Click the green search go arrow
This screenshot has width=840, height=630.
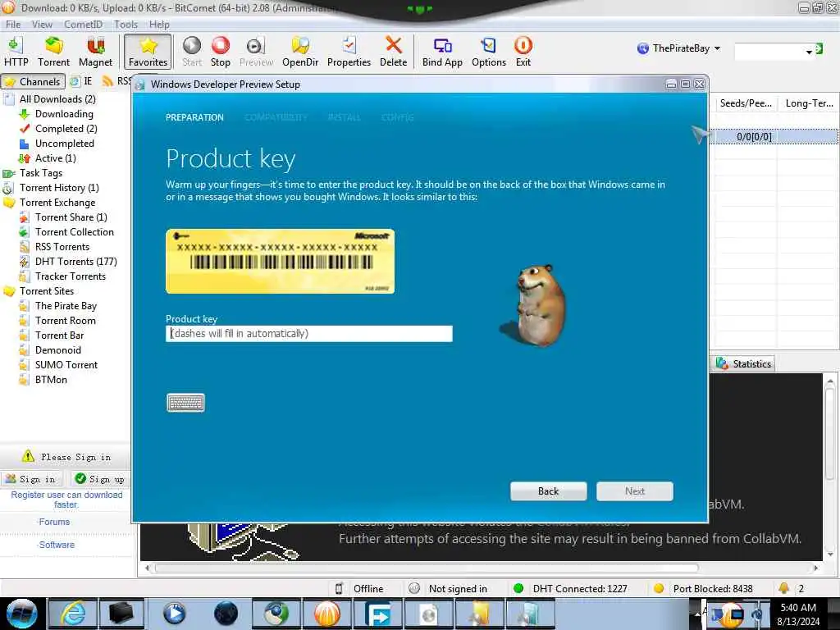tap(819, 48)
